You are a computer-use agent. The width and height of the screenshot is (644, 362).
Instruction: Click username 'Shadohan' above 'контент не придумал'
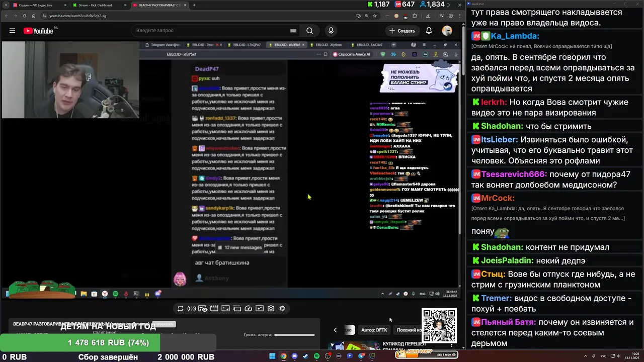click(502, 247)
